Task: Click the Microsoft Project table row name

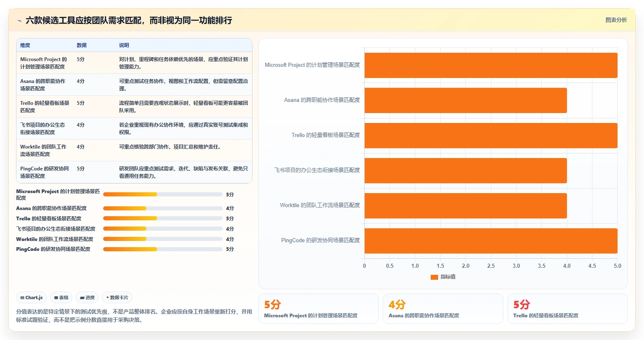Action: click(44, 63)
